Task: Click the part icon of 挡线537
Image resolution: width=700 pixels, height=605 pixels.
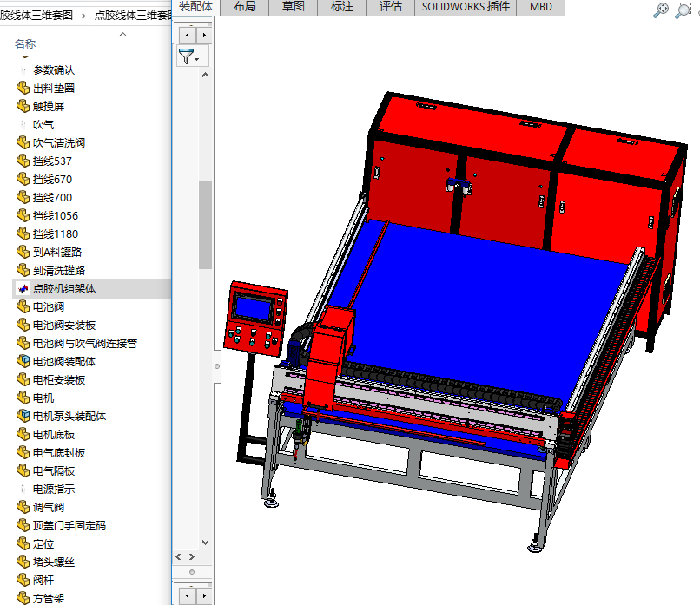Action: click(23, 161)
